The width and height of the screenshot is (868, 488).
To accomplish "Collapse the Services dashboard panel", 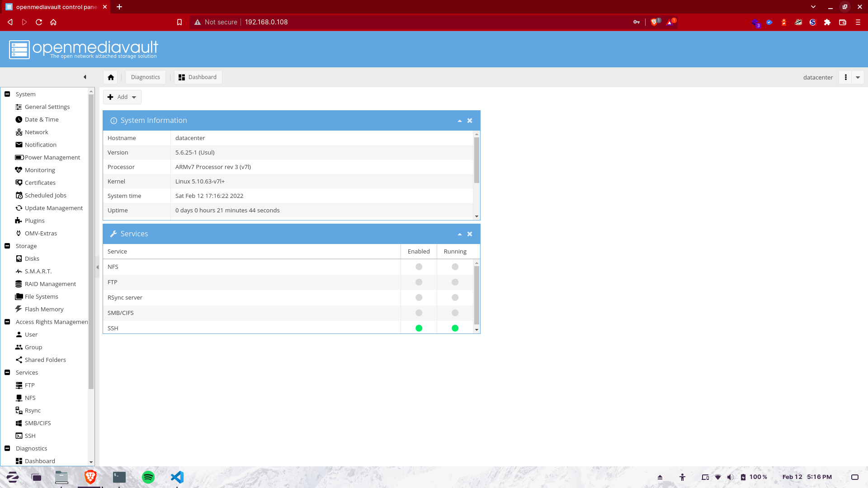I will coord(460,234).
